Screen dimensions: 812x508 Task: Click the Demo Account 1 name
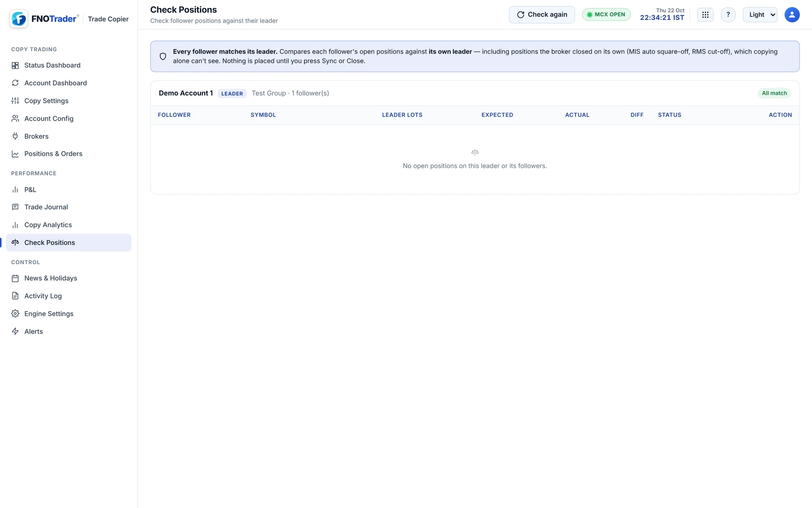186,93
